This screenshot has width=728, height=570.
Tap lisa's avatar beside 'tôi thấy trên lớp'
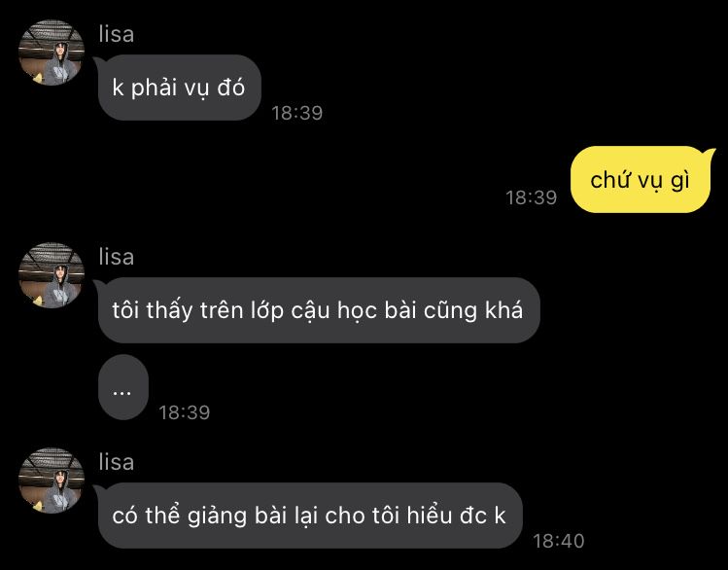(x=52, y=275)
